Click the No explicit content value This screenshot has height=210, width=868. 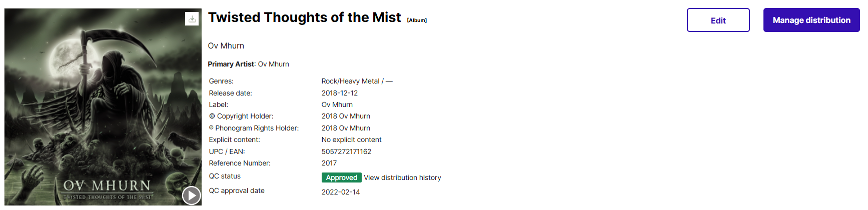pyautogui.click(x=351, y=139)
